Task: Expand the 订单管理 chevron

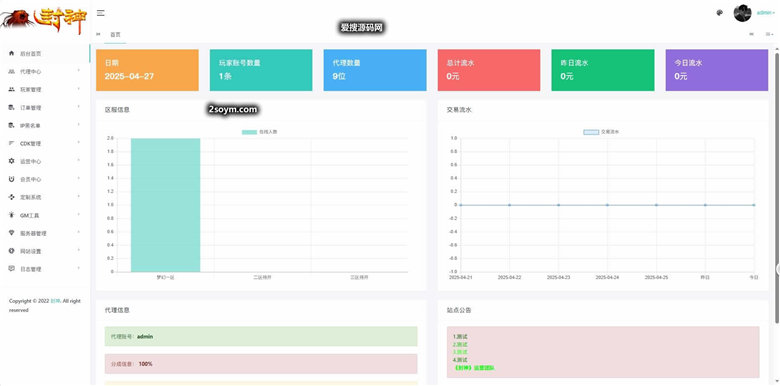Action: pyautogui.click(x=79, y=107)
